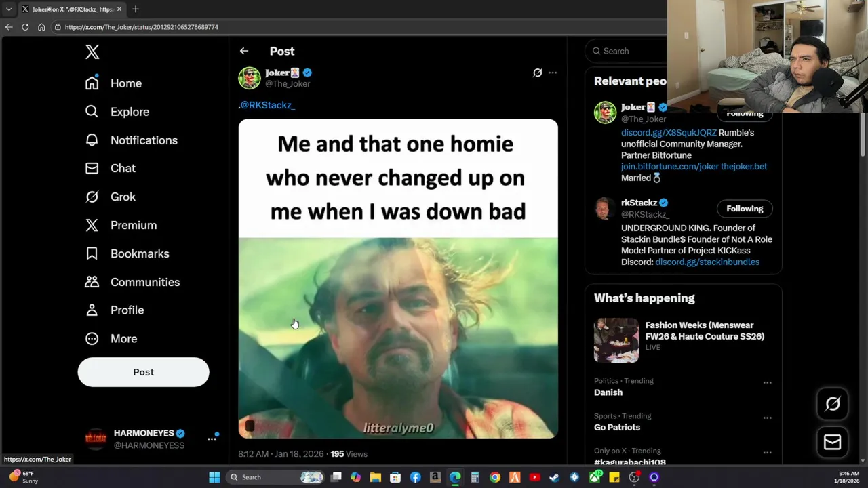Click the browser back button
This screenshot has height=488, width=868.
tap(9, 27)
